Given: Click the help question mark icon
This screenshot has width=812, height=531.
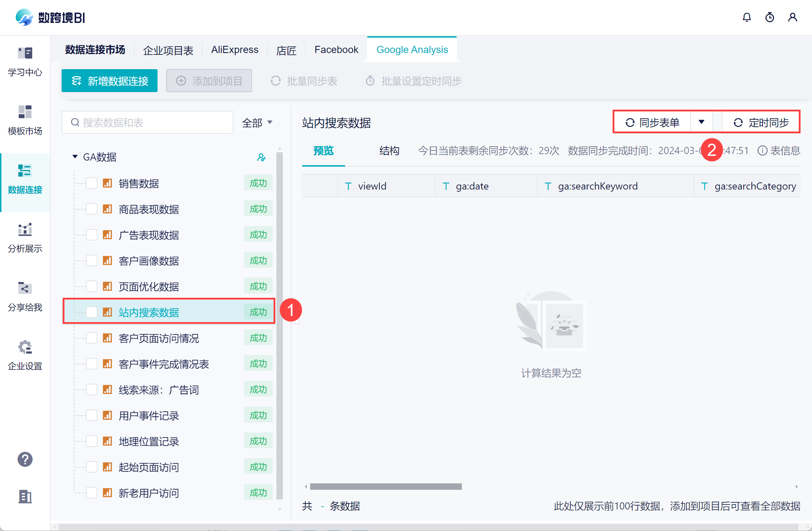Looking at the screenshot, I should pyautogui.click(x=25, y=459).
